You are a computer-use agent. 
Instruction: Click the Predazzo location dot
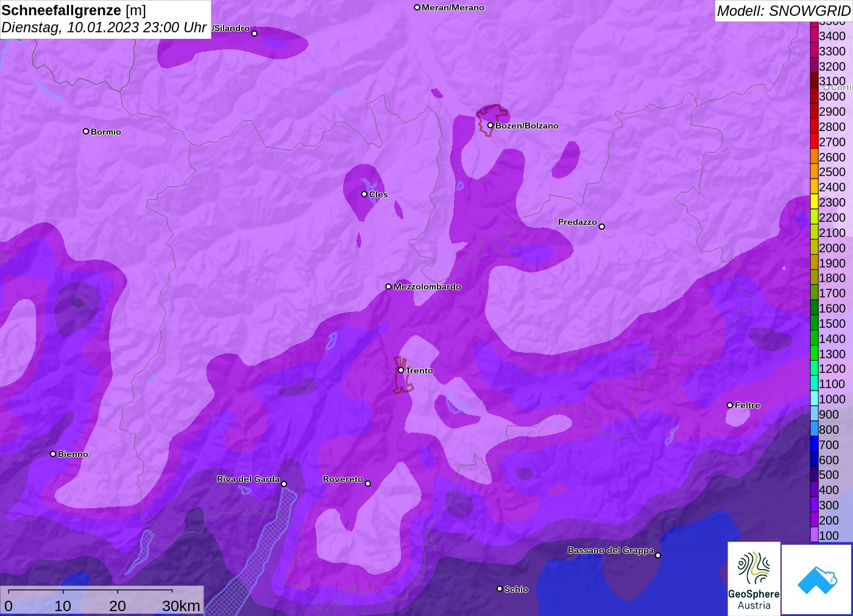coord(602,227)
